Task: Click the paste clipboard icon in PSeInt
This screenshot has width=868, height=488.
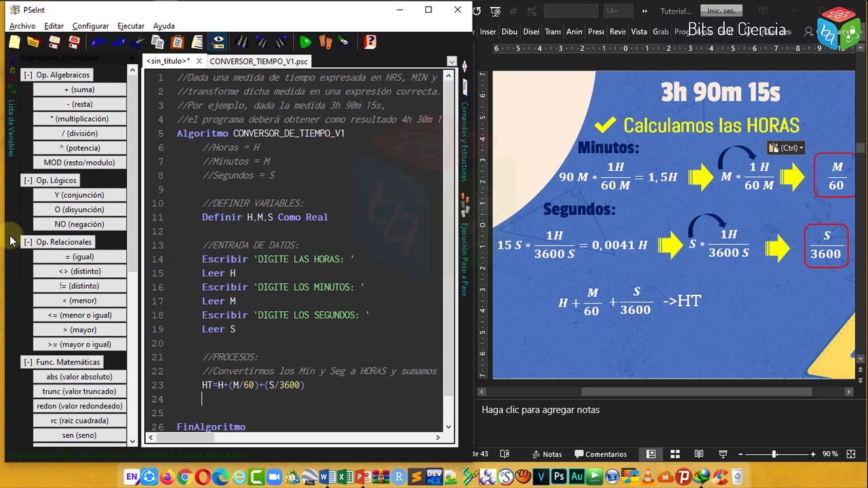Action: [177, 42]
